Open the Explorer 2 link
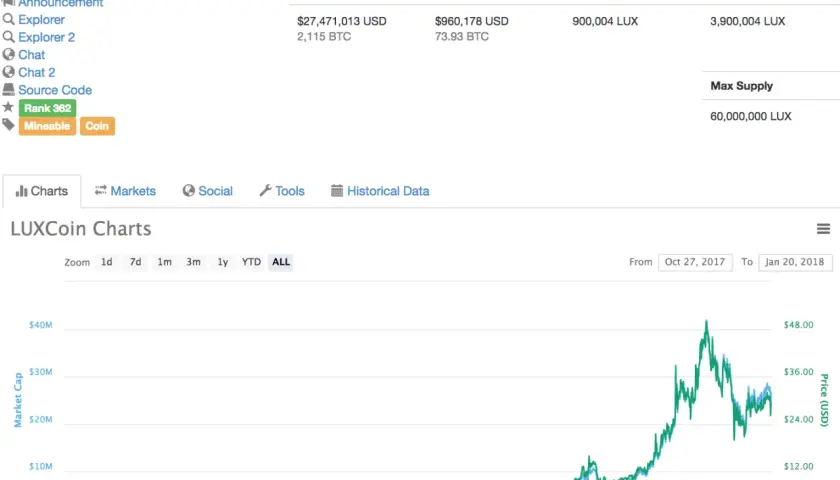840x480 pixels. [x=47, y=38]
